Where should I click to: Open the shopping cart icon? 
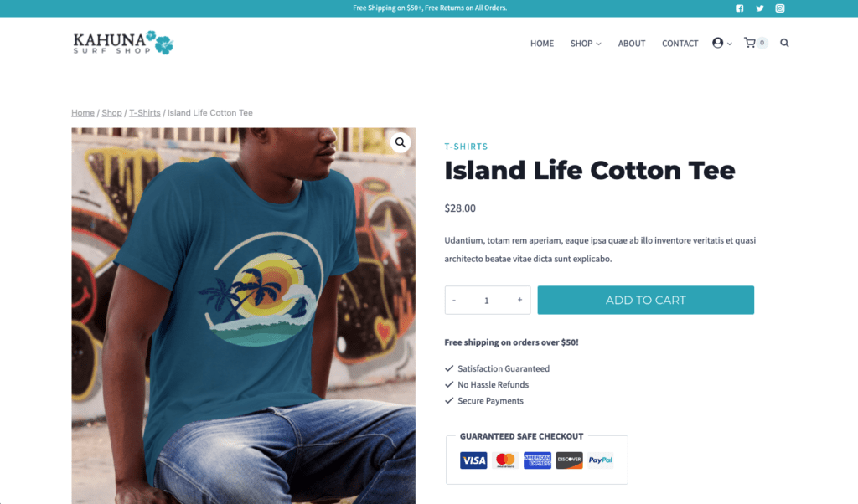[750, 43]
